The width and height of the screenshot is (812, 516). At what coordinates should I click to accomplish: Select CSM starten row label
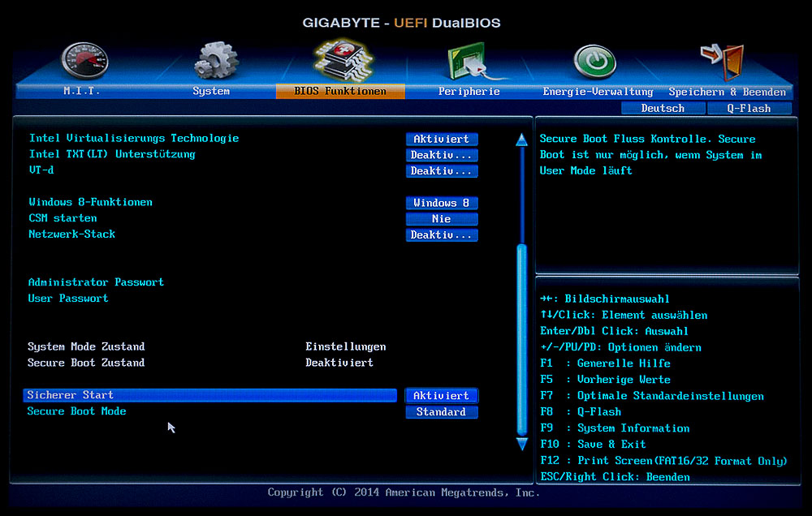click(63, 218)
